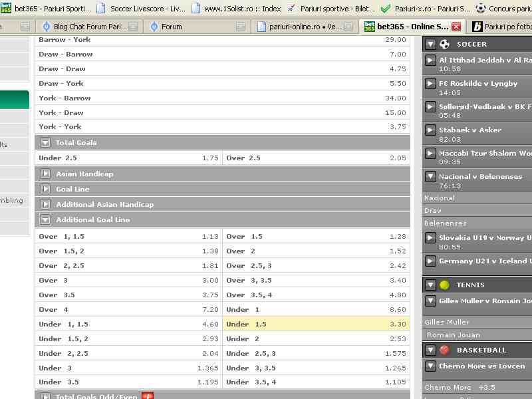The image size is (532, 399).
Task: Click the Concurs pariuri soccer ball favicon
Action: click(x=480, y=8)
